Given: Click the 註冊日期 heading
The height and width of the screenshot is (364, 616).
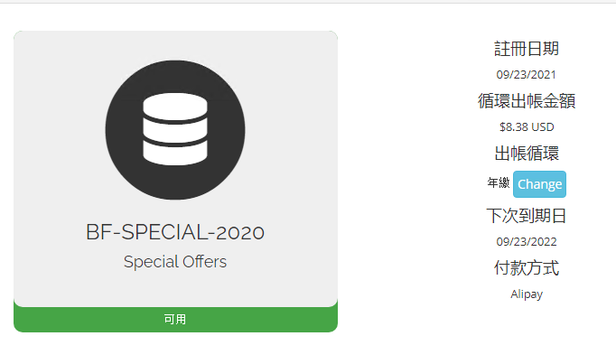Looking at the screenshot, I should [x=527, y=49].
